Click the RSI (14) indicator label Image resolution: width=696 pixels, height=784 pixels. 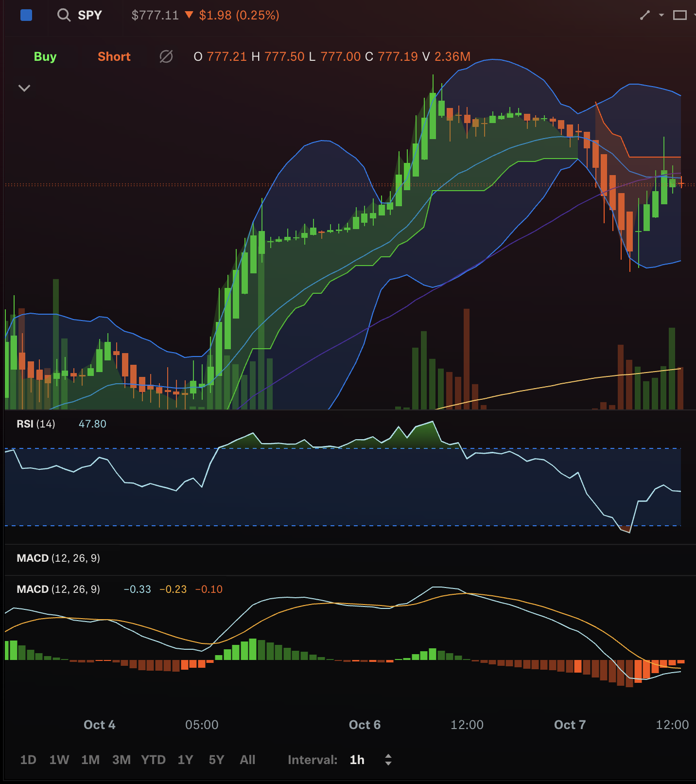36,424
